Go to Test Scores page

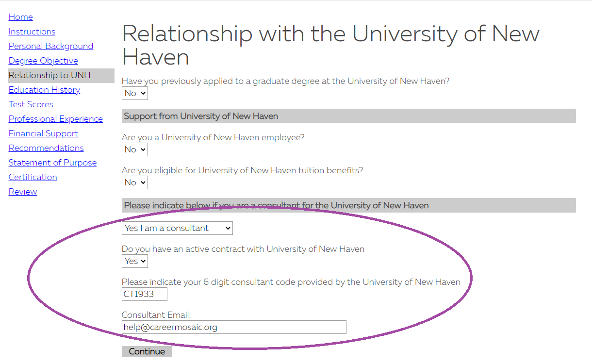point(31,104)
